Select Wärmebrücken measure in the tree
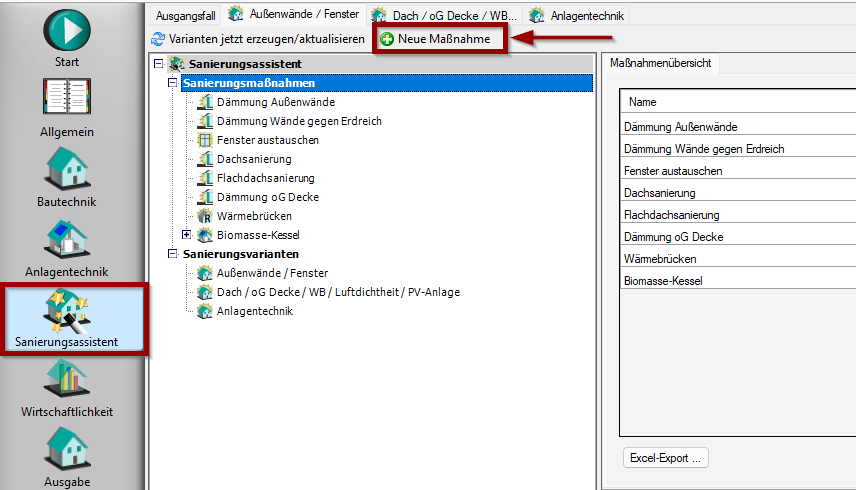This screenshot has height=490, width=856. click(252, 216)
